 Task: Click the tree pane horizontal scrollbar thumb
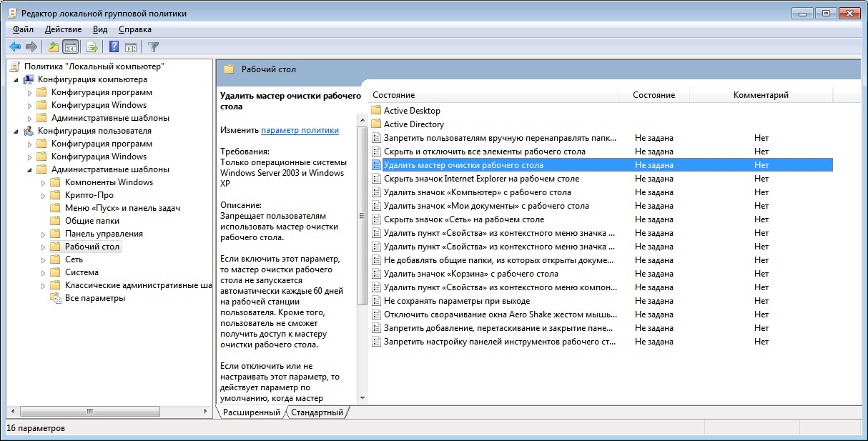tap(89, 411)
